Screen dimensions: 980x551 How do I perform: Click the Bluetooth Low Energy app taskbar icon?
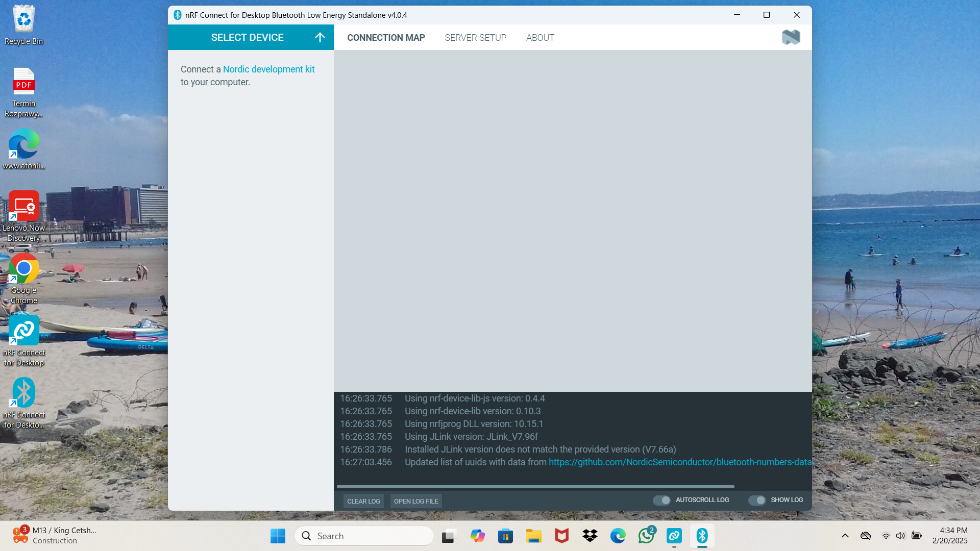(702, 536)
